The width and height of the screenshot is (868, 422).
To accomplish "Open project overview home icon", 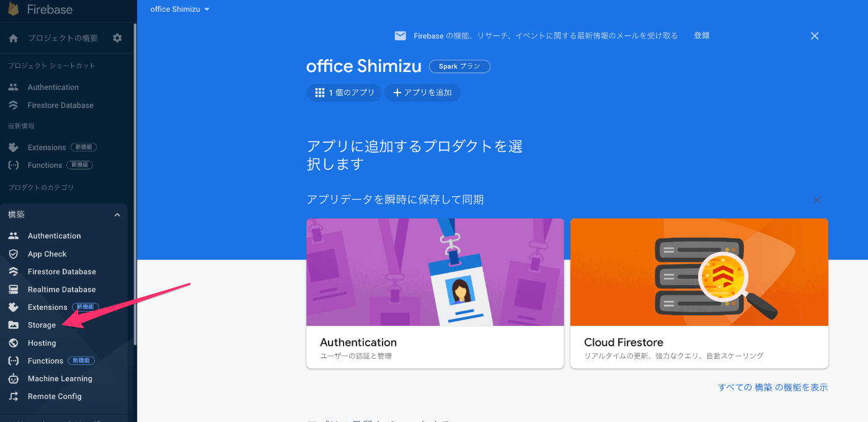I will point(14,38).
